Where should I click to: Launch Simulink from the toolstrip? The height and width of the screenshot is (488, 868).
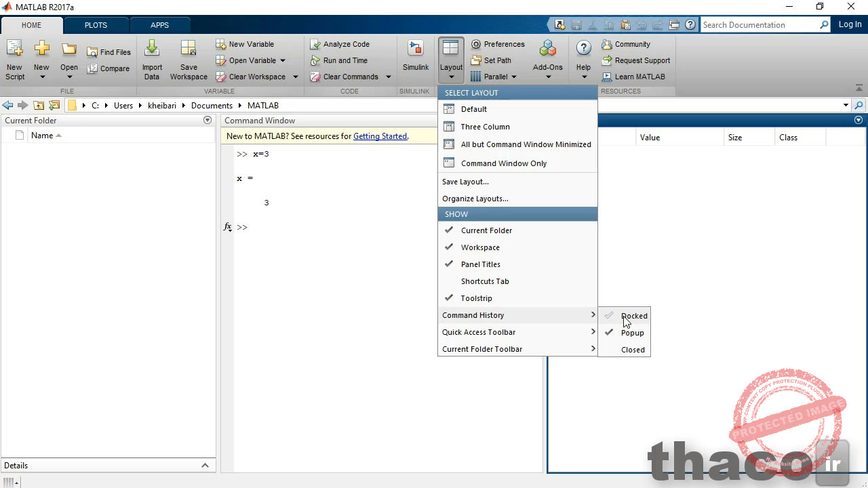coord(416,59)
